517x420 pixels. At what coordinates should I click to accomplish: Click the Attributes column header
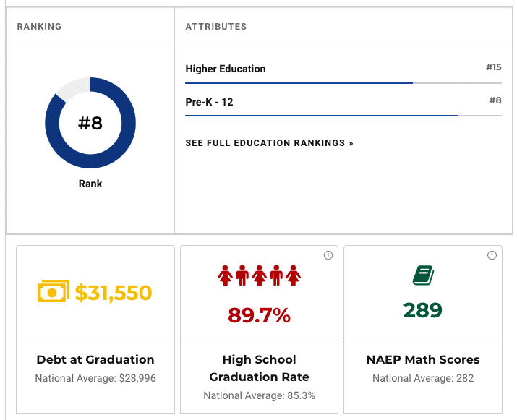coord(216,27)
